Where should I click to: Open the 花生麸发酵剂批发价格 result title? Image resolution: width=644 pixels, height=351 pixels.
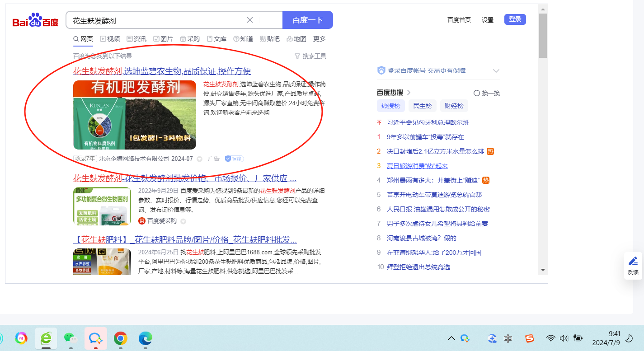click(x=185, y=178)
